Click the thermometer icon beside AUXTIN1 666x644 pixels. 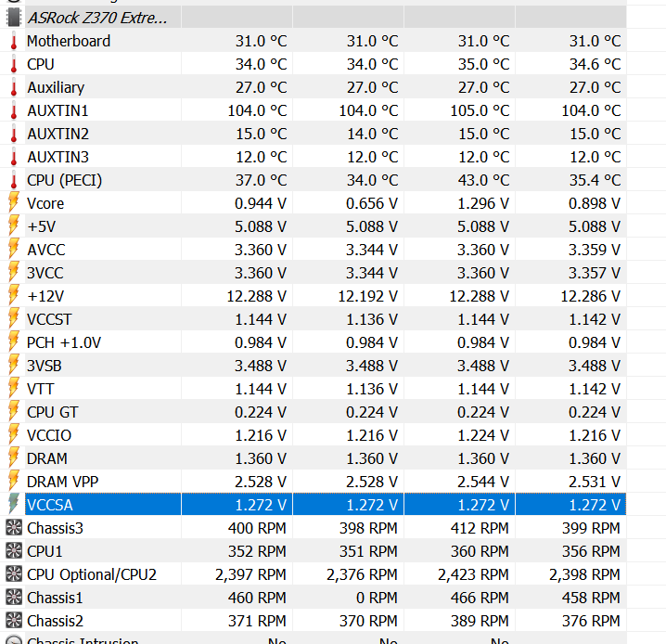coord(14,110)
